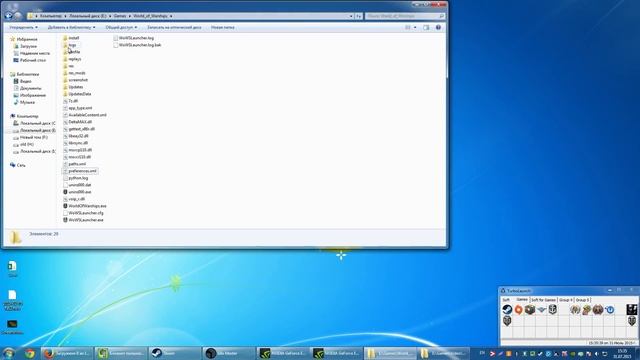The image size is (640, 360).
Task: Switch to the Group 5 tab
Action: [x=582, y=300]
